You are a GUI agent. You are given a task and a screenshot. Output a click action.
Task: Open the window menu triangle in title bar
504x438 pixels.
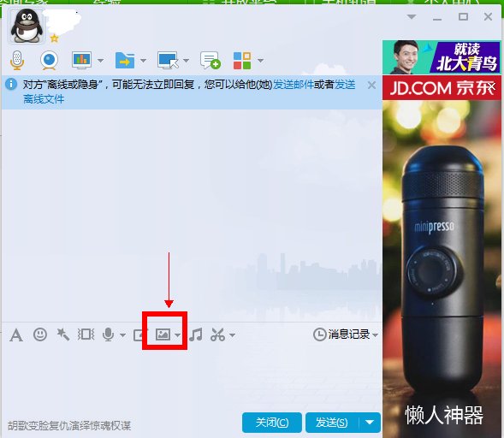pyautogui.click(x=412, y=16)
